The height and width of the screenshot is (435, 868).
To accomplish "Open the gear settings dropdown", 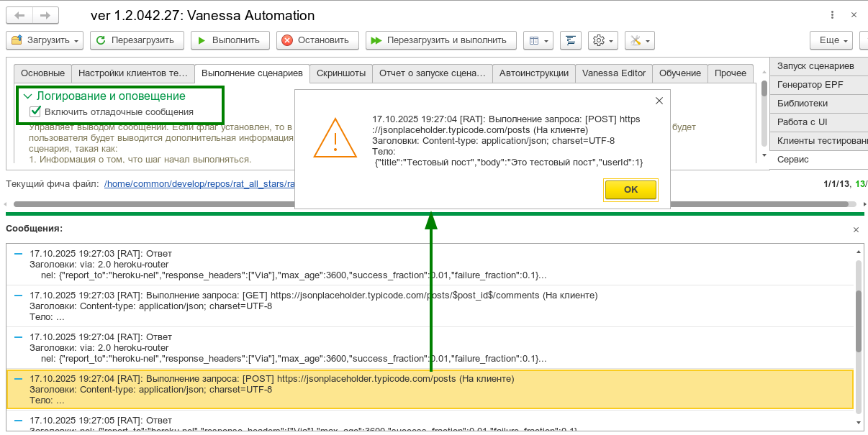I will coord(602,40).
